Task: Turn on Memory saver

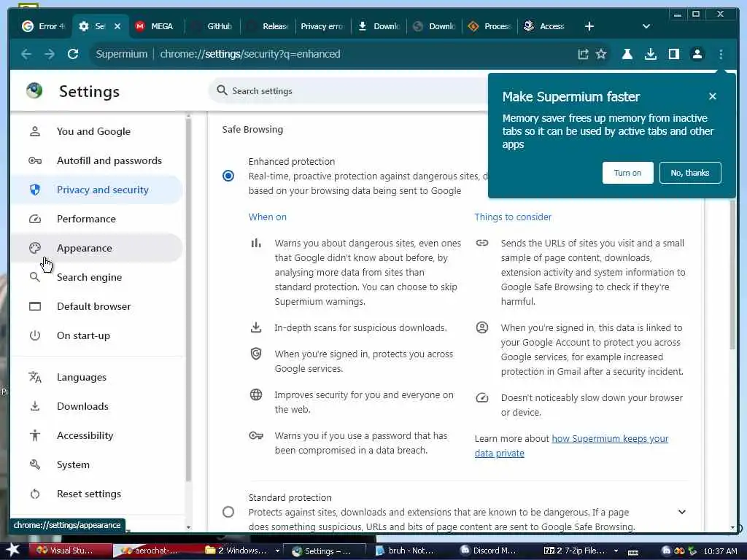Action: click(x=627, y=173)
